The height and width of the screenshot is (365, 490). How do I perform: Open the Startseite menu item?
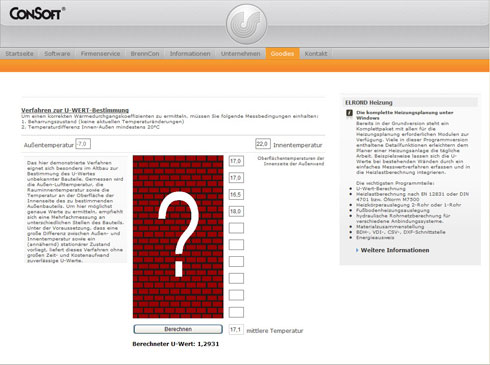[x=19, y=54]
